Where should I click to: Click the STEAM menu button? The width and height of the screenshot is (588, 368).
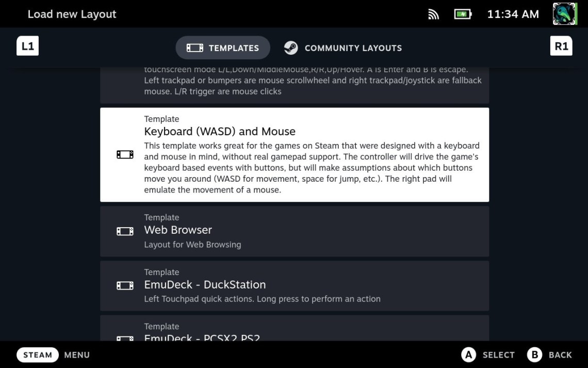[38, 355]
